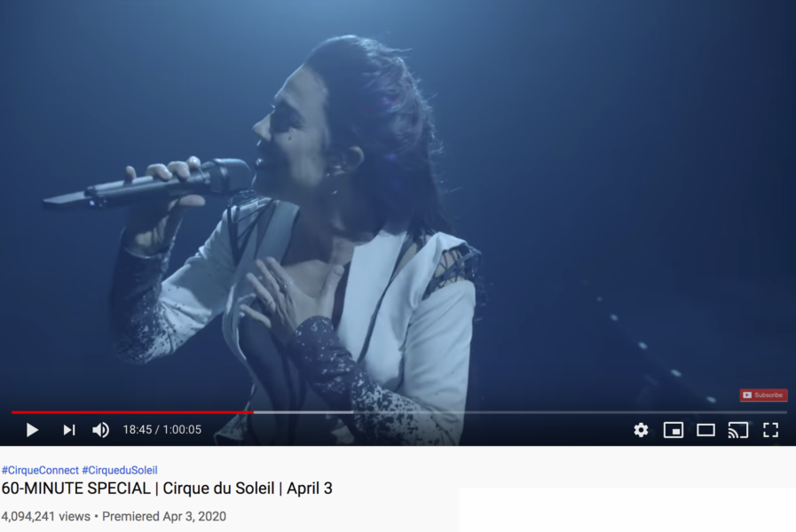Mute the video with the speaker icon
Viewport: 796px width, 532px height.
tap(100, 430)
